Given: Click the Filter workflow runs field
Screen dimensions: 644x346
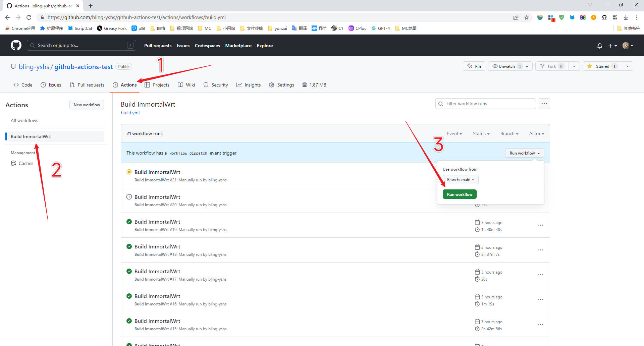Looking at the screenshot, I should pyautogui.click(x=485, y=104).
